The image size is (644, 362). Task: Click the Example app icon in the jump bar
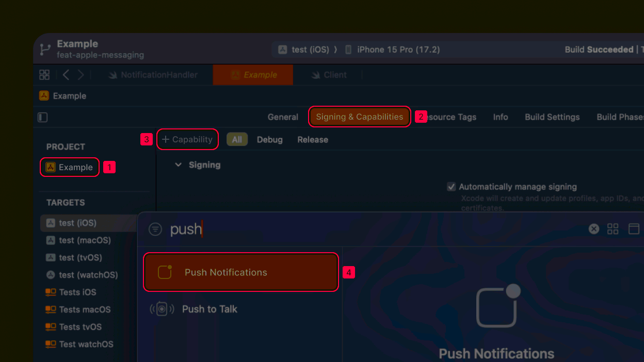point(44,95)
